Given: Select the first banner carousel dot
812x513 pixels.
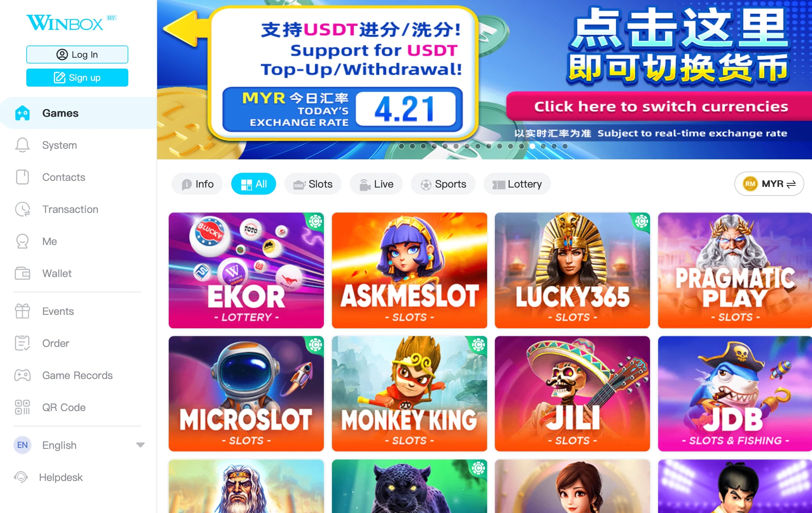Looking at the screenshot, I should (401, 146).
